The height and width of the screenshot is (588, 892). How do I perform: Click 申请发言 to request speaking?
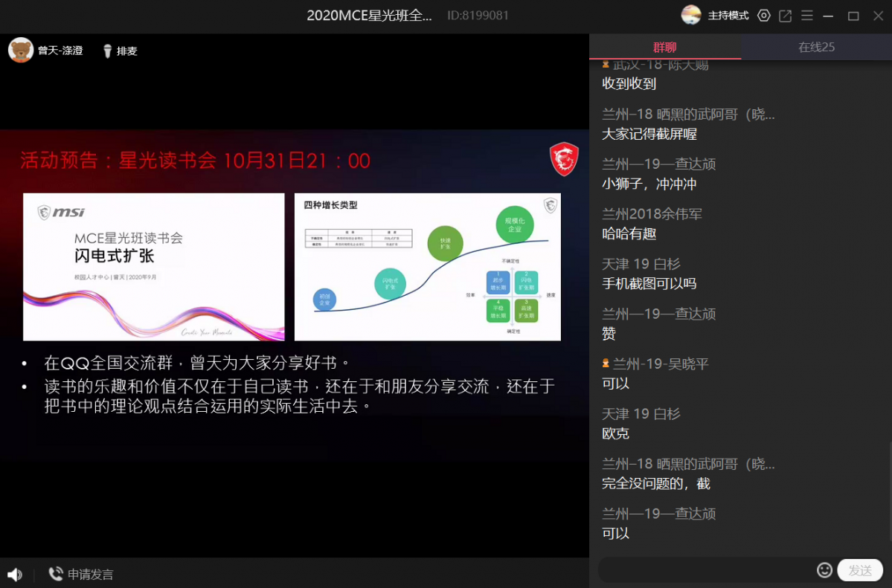(x=81, y=575)
